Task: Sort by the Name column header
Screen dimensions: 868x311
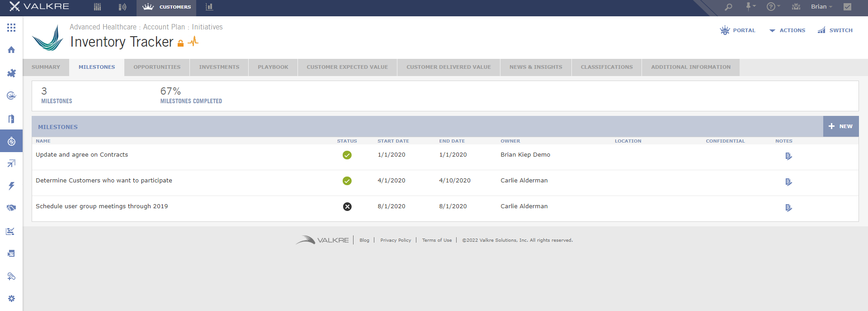Action: [43, 141]
